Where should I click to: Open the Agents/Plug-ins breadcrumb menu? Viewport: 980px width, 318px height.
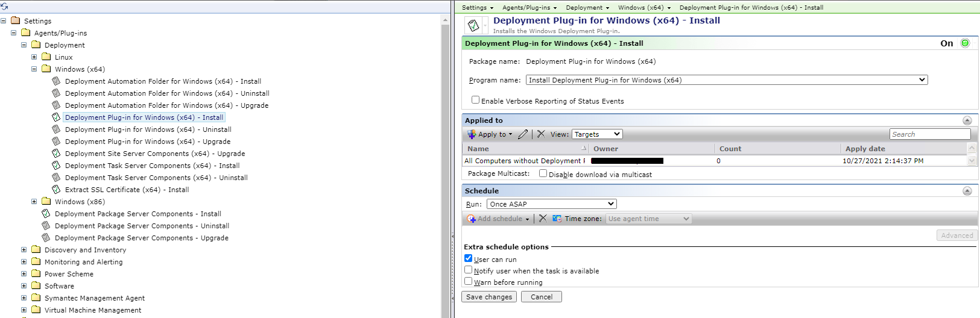pos(530,8)
